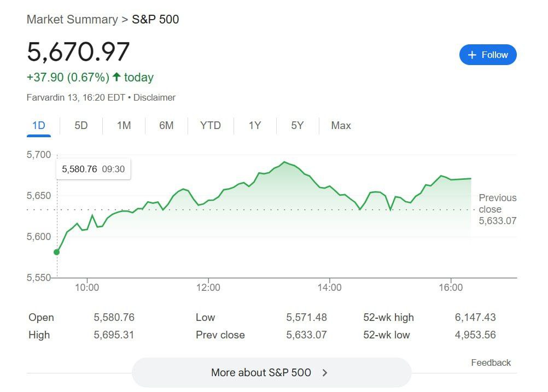Switch to Max time range
548x392 pixels.
341,125
